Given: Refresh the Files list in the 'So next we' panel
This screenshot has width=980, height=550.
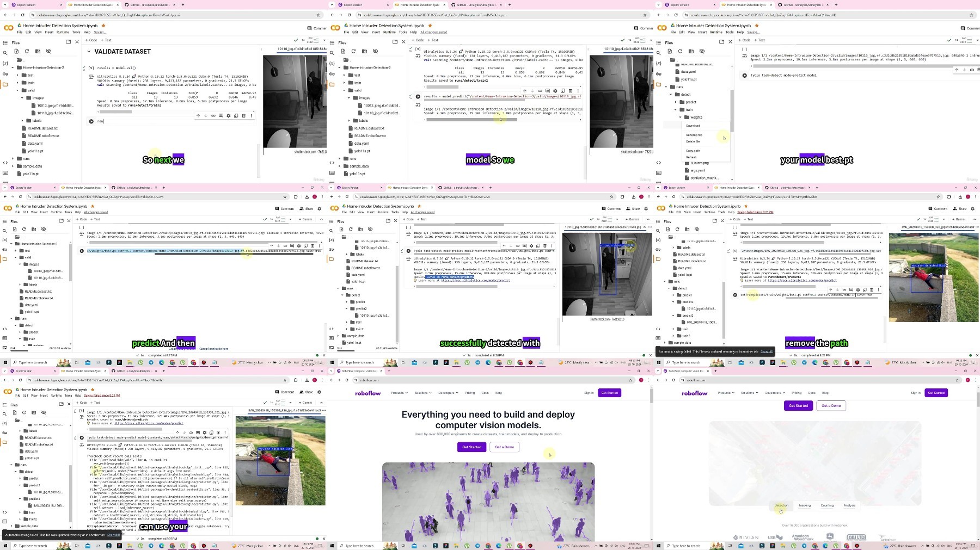Looking at the screenshot, I should point(27,51).
